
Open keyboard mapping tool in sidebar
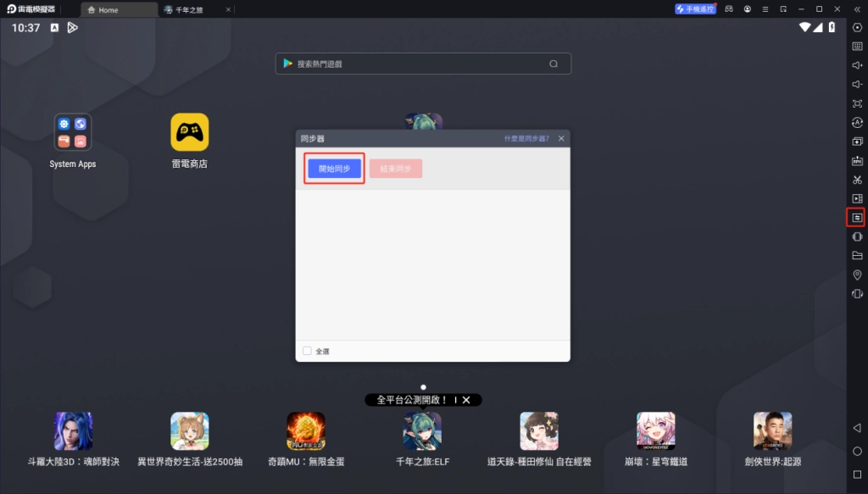(857, 46)
